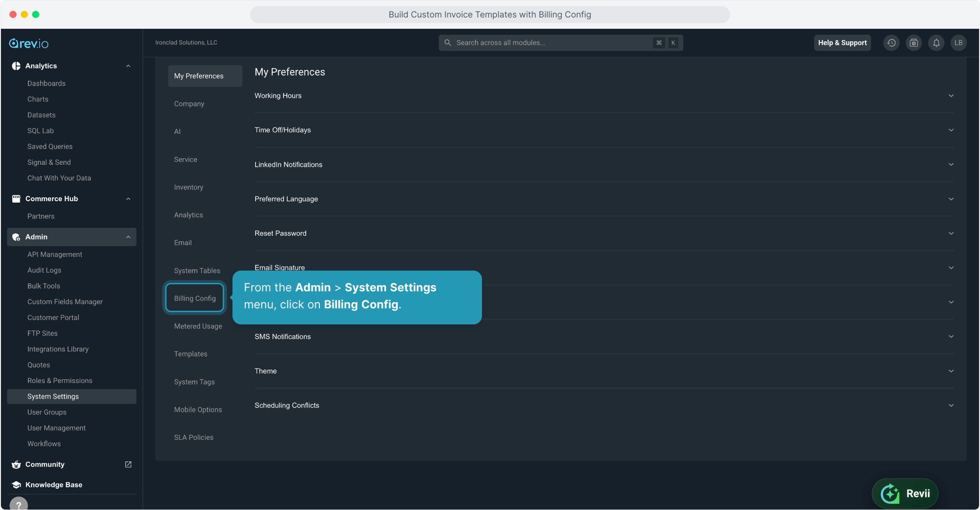Open Signal & Send in sidebar
The width and height of the screenshot is (980, 510).
[x=49, y=162]
